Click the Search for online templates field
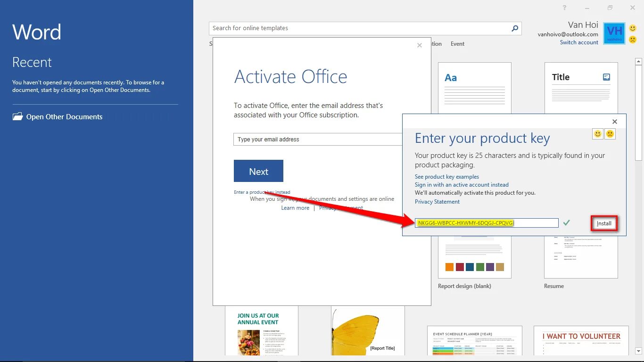The height and width of the screenshot is (362, 644). (330, 28)
